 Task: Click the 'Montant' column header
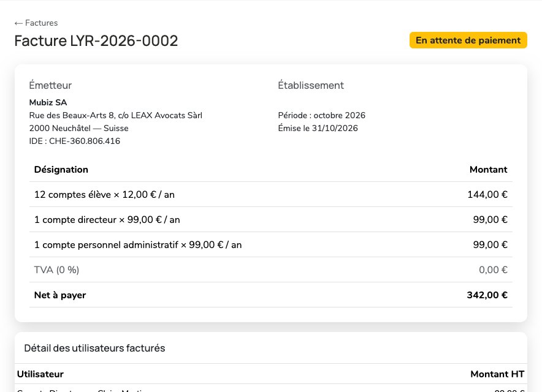point(488,170)
